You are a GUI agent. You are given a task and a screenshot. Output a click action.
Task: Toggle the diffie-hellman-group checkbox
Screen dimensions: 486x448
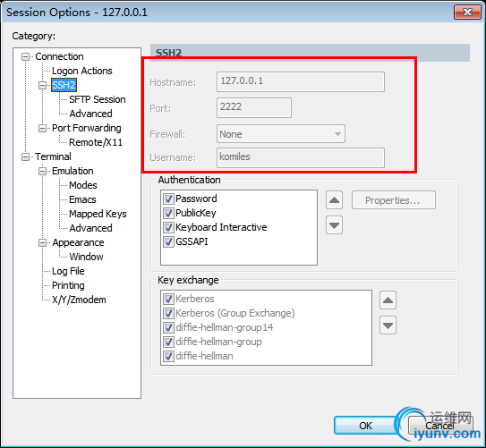[168, 342]
